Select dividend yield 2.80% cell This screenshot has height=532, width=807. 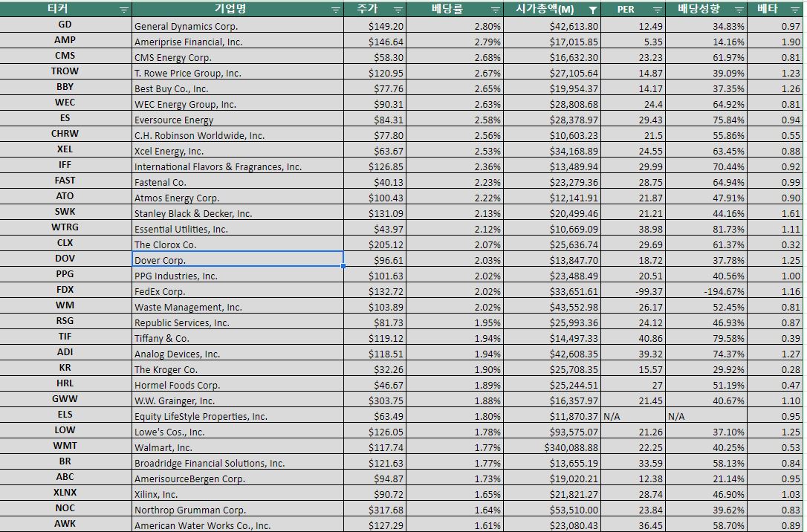pyautogui.click(x=455, y=25)
